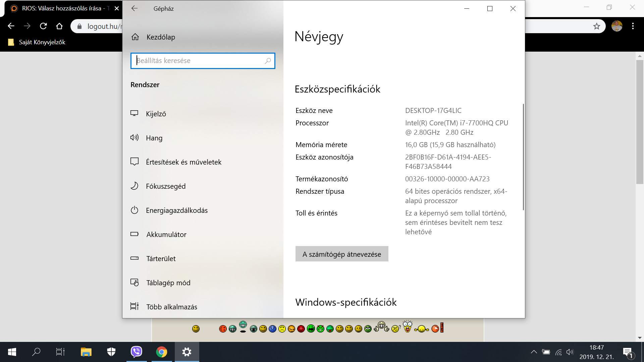Viewport: 644px width, 362px height.
Task: Open Hang sound settings
Action: [154, 138]
